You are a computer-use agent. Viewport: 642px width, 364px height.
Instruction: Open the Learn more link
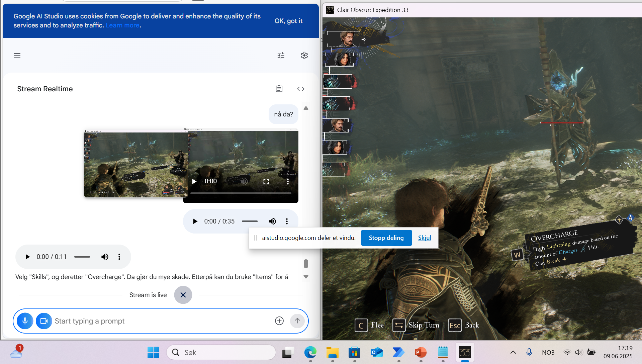[122, 25]
